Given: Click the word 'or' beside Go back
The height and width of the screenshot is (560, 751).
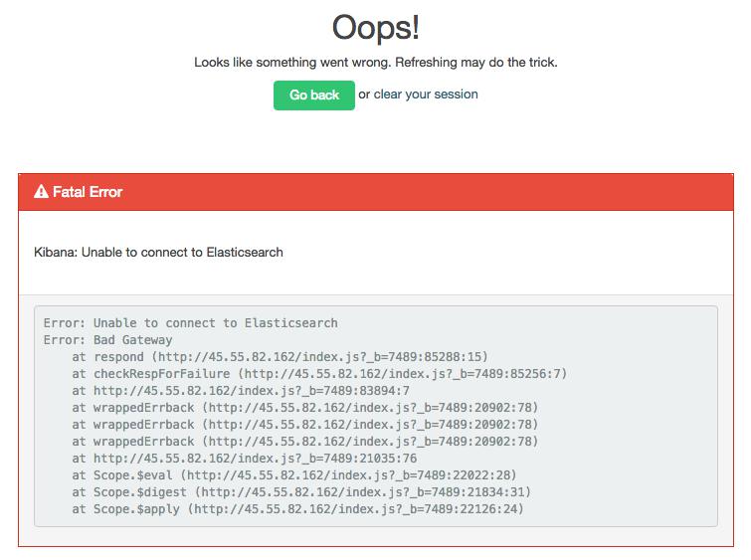Looking at the screenshot, I should (364, 94).
